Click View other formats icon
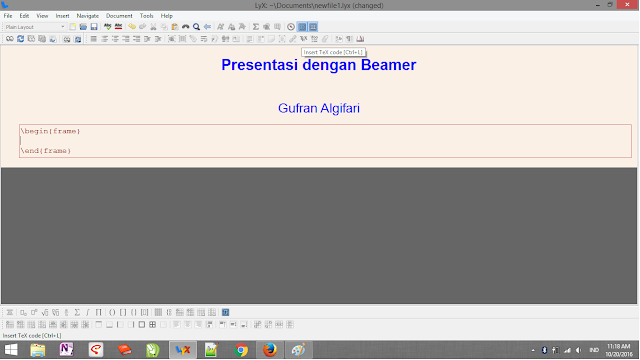The width and height of the screenshot is (640, 360). pos(67,39)
